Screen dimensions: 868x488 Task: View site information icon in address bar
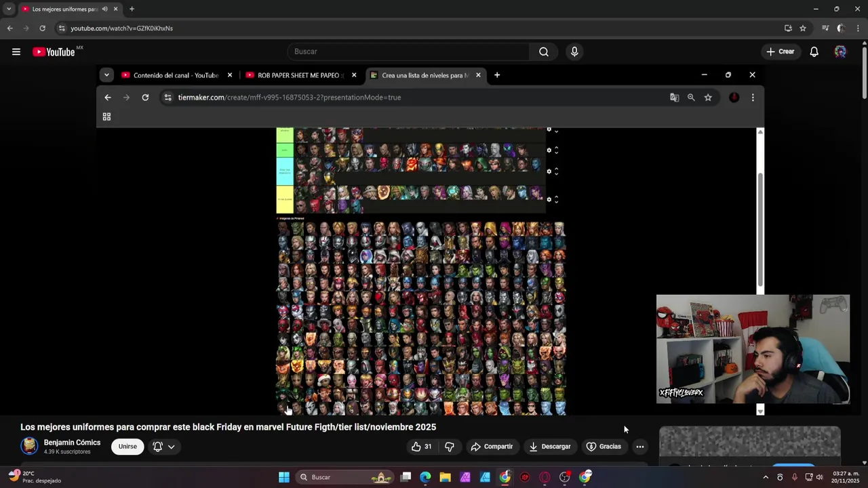(62, 28)
